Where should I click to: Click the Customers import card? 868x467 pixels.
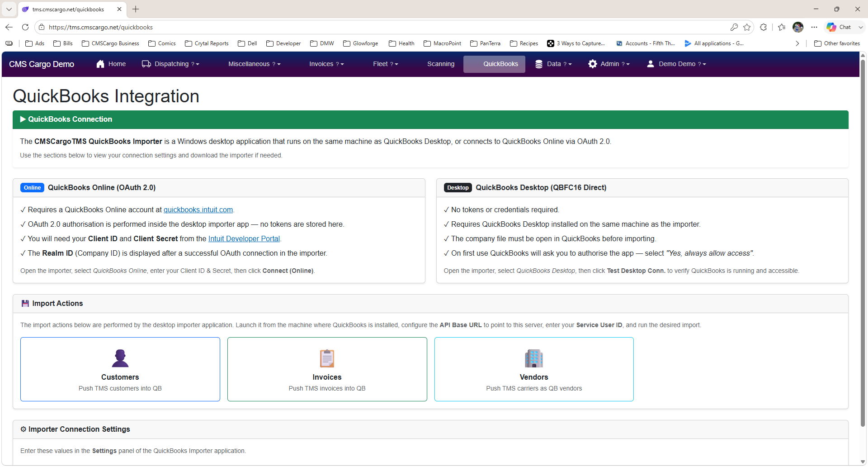120,369
